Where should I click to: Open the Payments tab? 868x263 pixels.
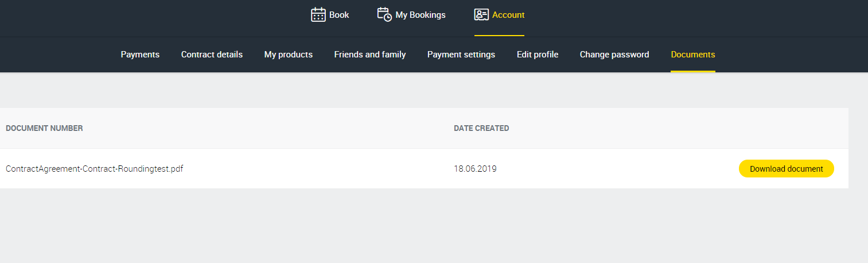coord(140,55)
